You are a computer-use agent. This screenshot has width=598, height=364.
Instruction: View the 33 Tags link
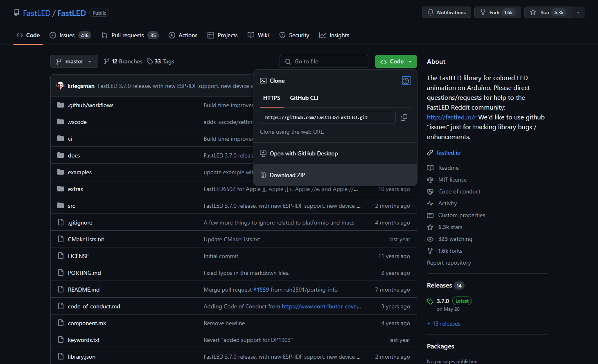[160, 61]
